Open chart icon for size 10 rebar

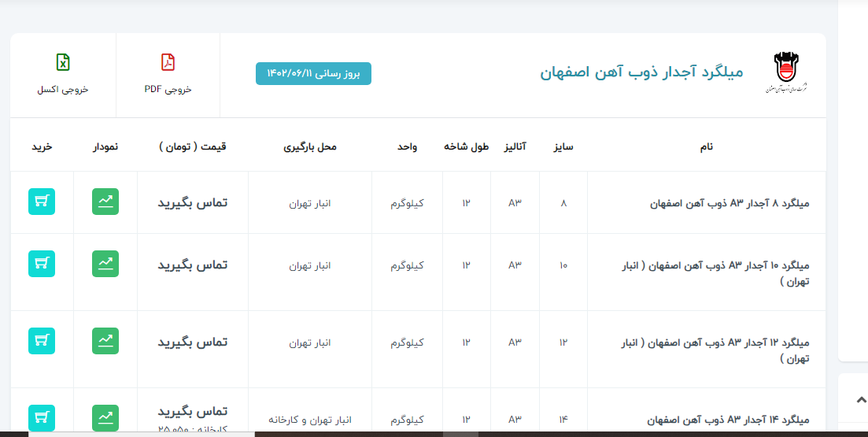(x=105, y=264)
